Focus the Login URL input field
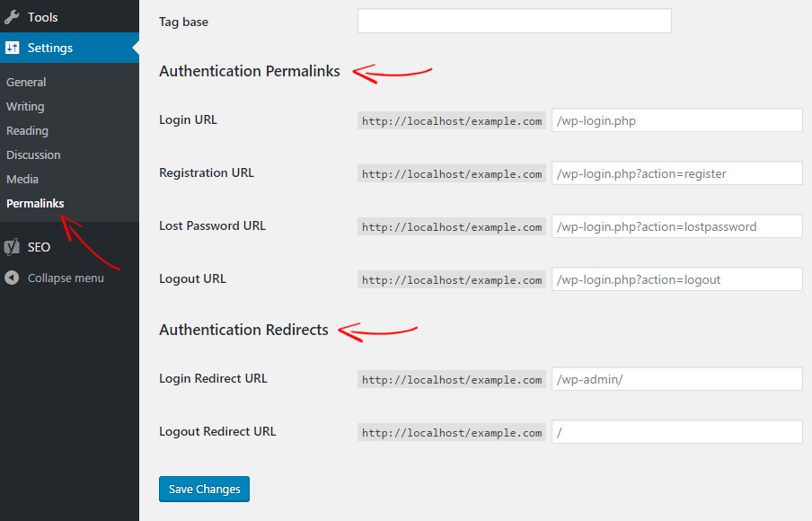The height and width of the screenshot is (521, 812). tap(677, 120)
